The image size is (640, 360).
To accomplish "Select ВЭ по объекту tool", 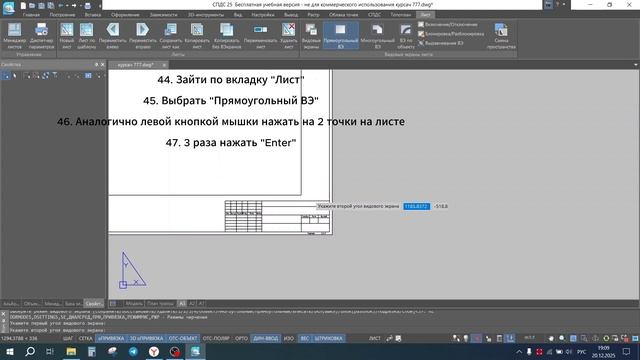I will coord(406,36).
